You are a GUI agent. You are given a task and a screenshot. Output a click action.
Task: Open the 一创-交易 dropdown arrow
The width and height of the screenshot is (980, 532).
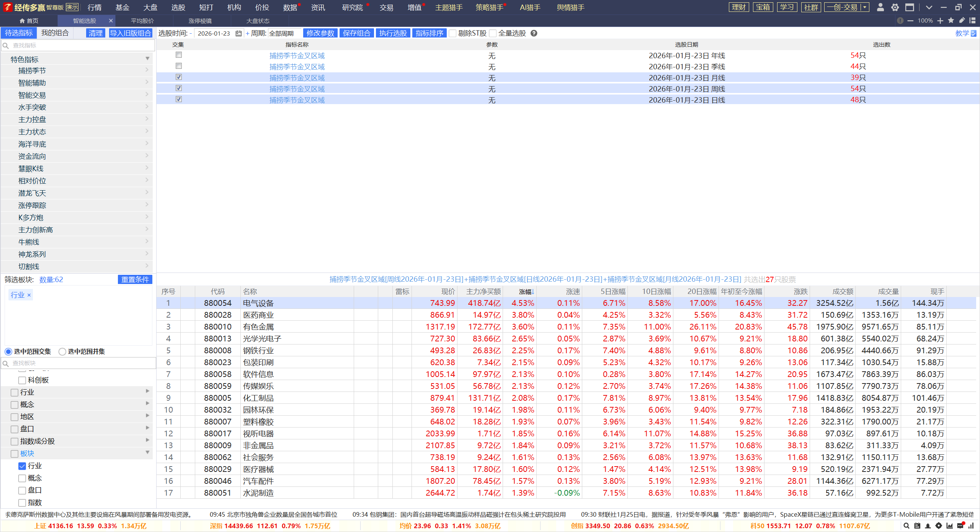tap(864, 7)
